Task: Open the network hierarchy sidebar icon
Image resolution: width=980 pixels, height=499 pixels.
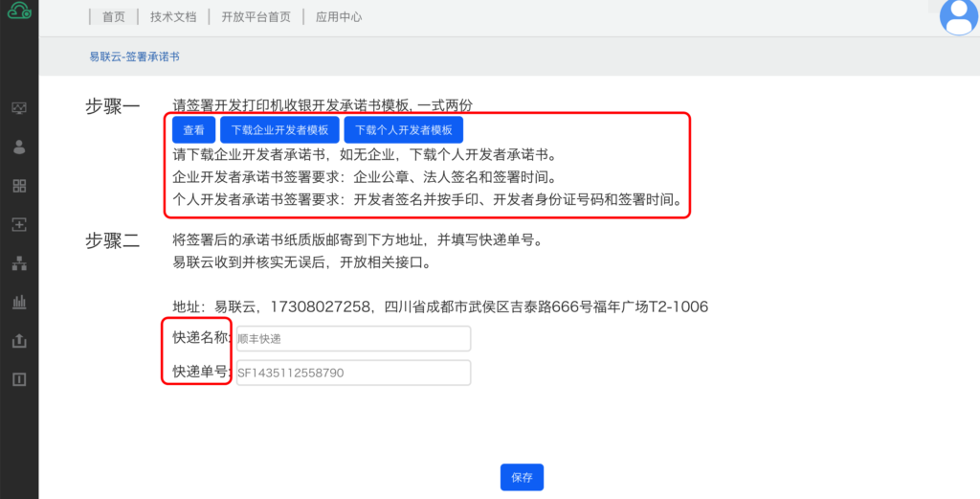Action: [19, 263]
